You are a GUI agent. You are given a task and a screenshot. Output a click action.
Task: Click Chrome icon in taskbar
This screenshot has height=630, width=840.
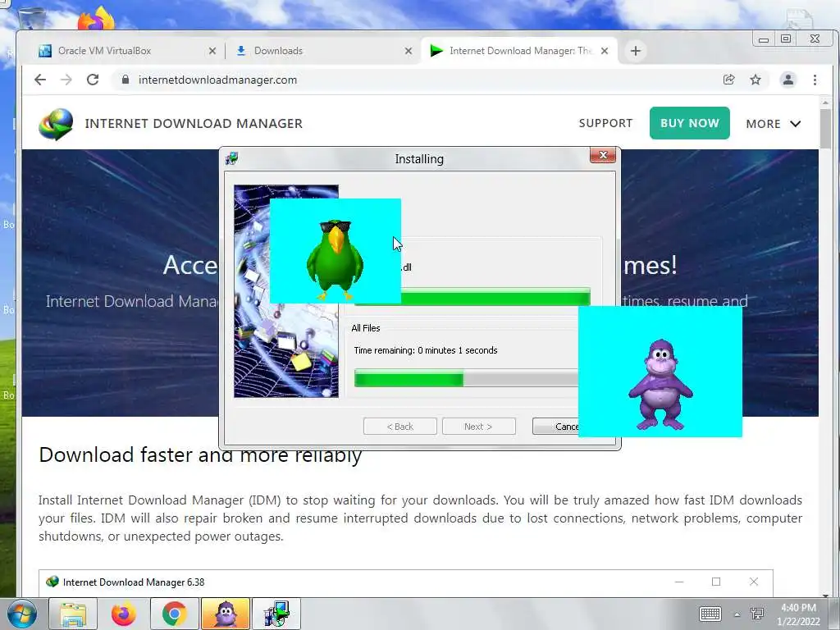coord(174,614)
